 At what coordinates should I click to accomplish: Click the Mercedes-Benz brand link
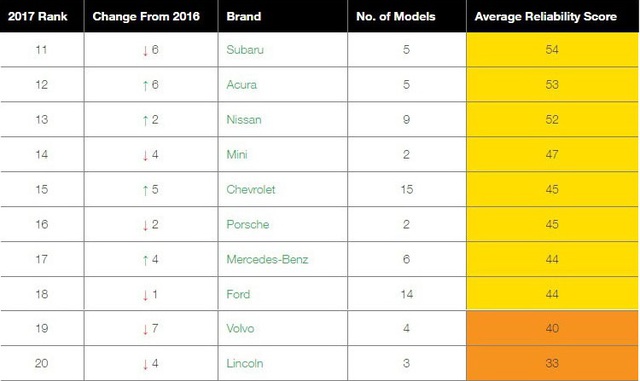[267, 259]
